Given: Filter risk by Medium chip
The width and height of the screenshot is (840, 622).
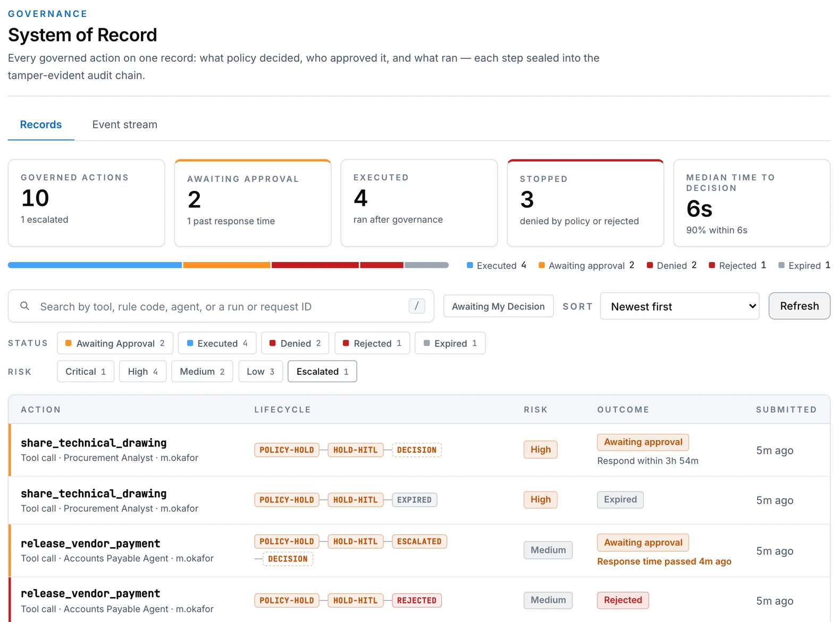Looking at the screenshot, I should point(202,372).
